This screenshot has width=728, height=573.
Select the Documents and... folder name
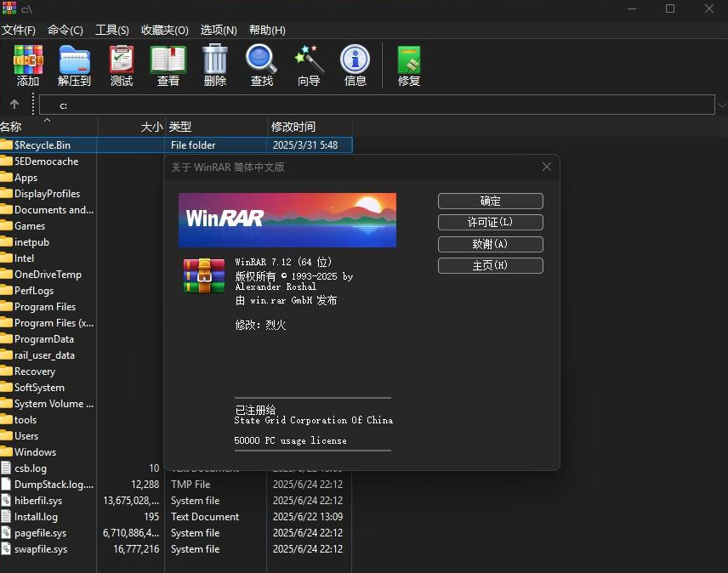point(54,210)
